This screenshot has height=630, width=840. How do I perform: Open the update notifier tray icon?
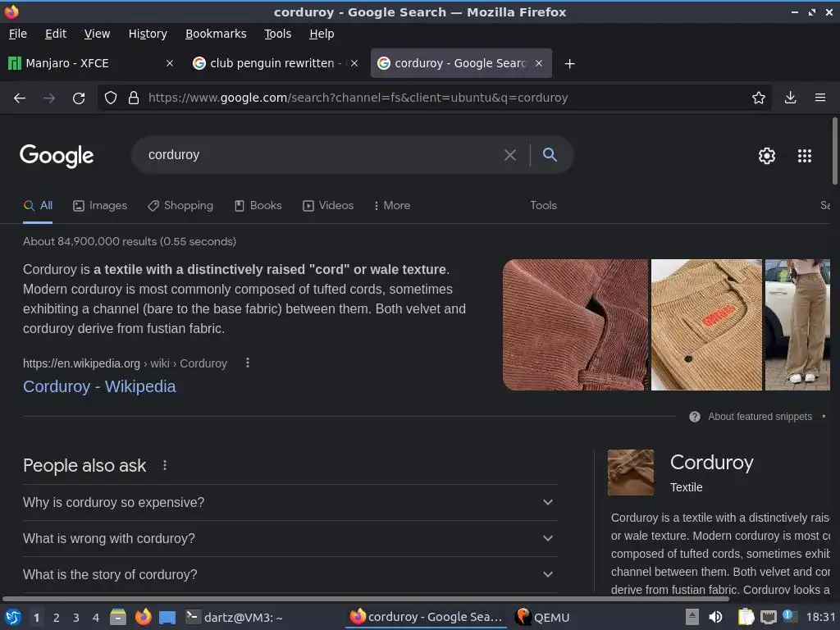click(789, 616)
